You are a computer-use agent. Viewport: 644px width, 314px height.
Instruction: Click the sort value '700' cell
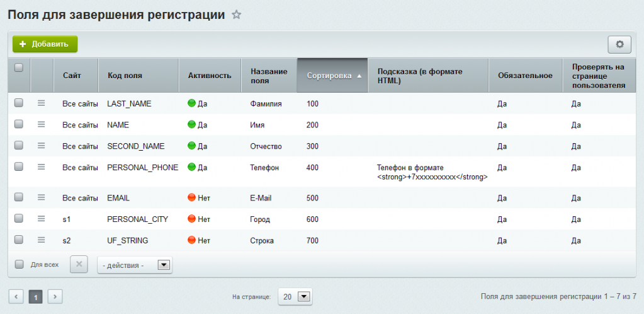pos(312,240)
